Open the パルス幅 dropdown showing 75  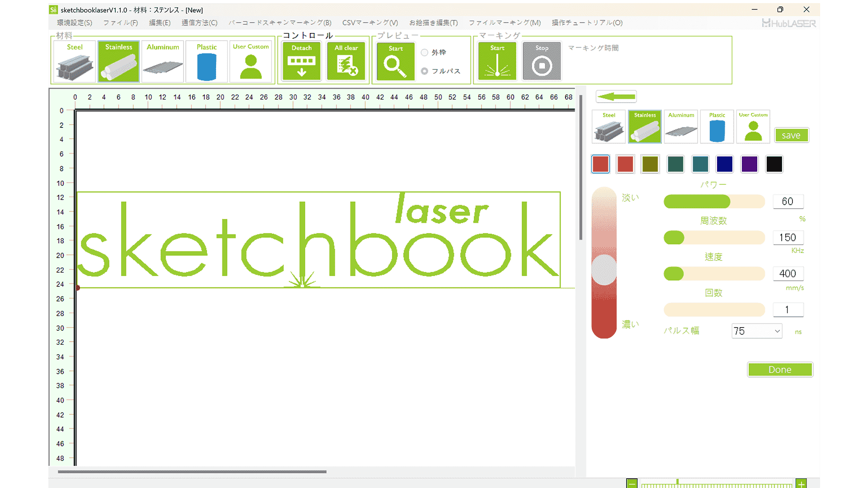[x=757, y=331]
